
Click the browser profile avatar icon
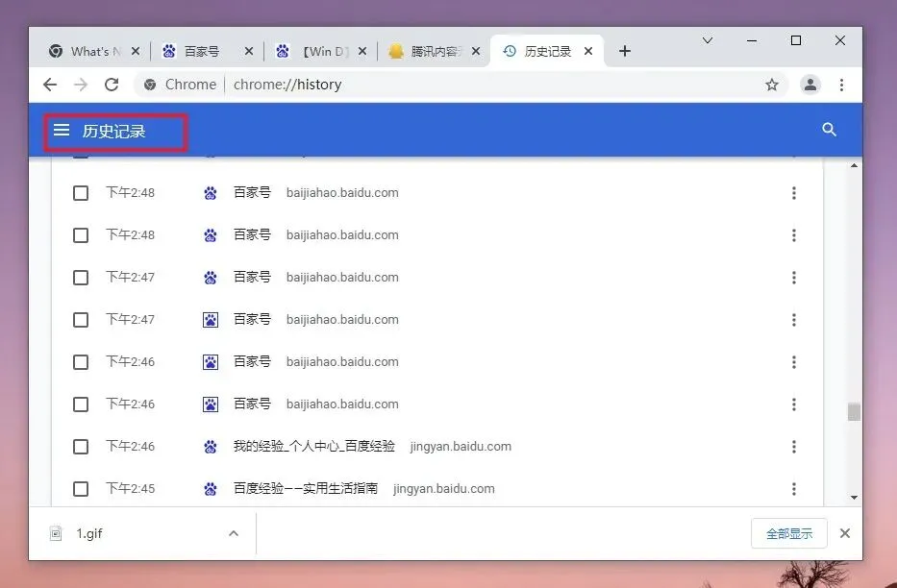(x=810, y=85)
